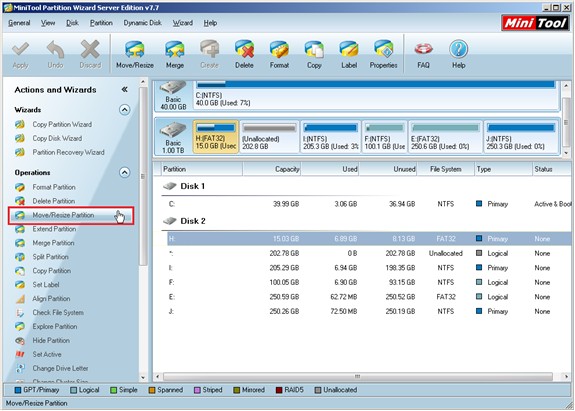This screenshot has width=575, height=411.
Task: Select the F:(NTFS) partition block
Action: tap(384, 137)
